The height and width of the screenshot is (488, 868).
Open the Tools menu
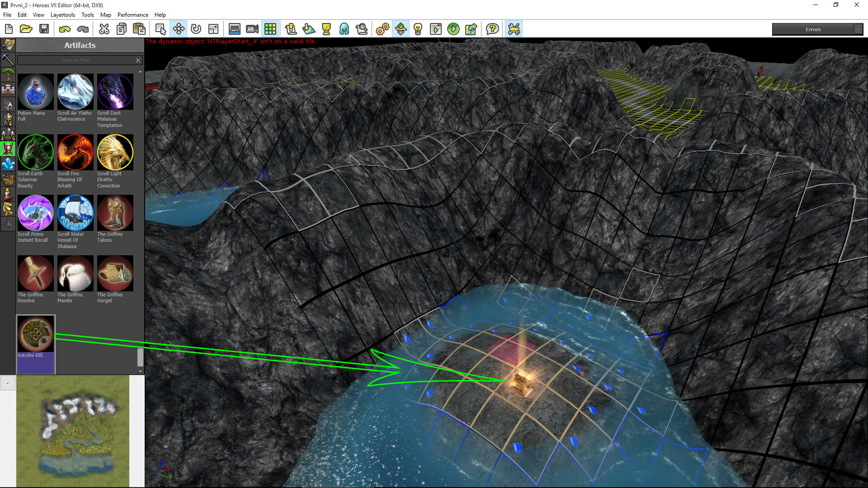(x=88, y=15)
